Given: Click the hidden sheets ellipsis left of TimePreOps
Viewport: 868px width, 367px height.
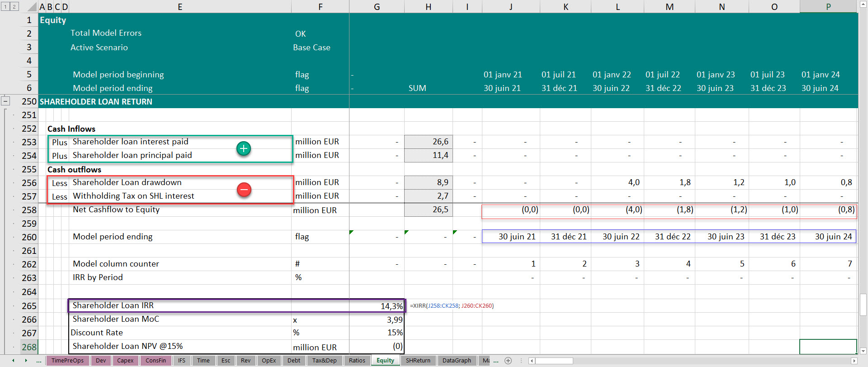Looking at the screenshot, I should point(39,361).
